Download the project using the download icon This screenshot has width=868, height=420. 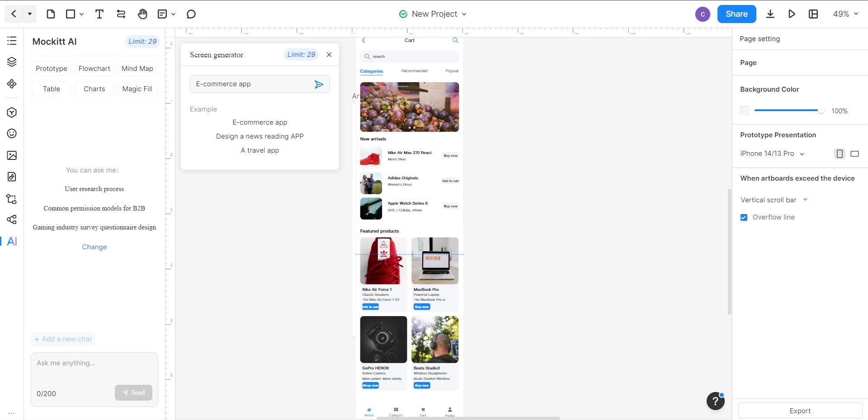click(770, 14)
